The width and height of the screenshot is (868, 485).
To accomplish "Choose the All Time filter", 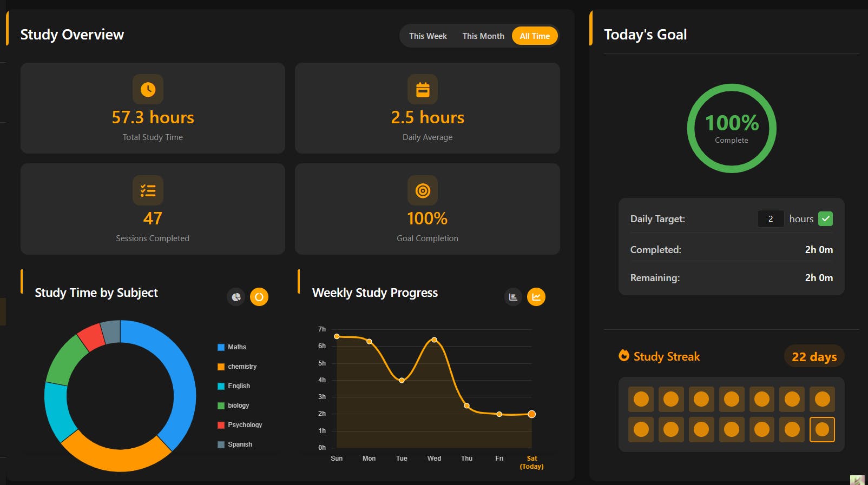I will tap(535, 36).
